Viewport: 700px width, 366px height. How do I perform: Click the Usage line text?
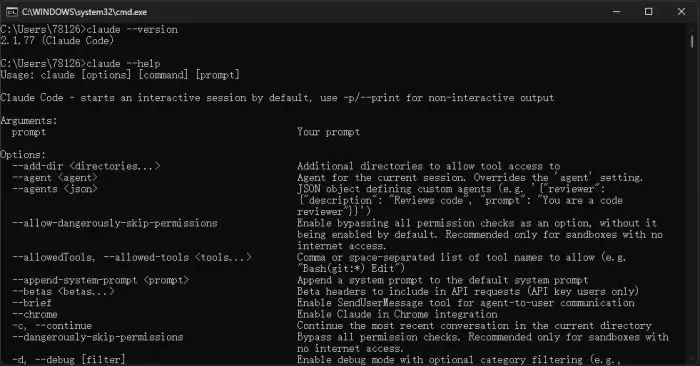[120, 75]
